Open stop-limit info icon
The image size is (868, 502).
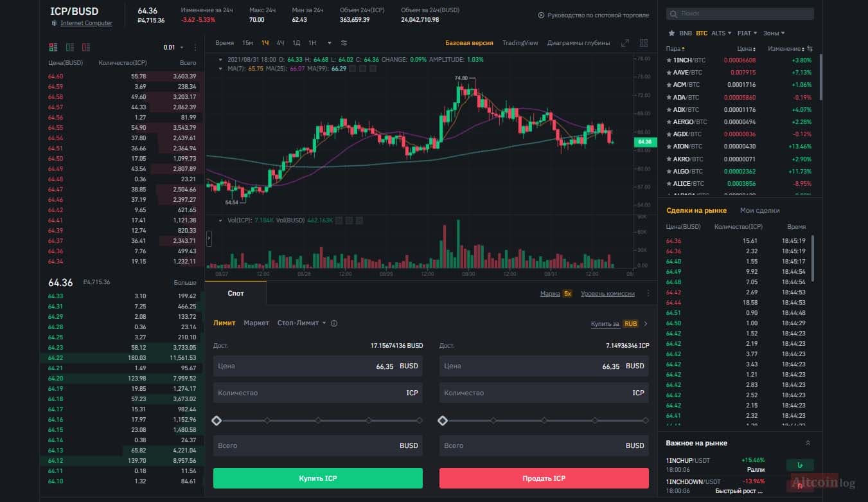click(x=334, y=323)
